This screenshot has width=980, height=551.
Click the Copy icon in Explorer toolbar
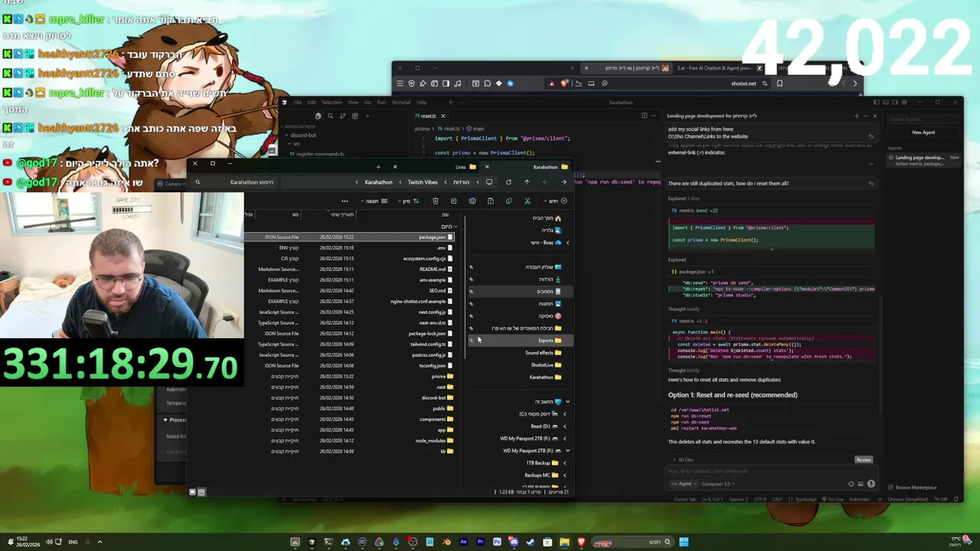[x=509, y=201]
